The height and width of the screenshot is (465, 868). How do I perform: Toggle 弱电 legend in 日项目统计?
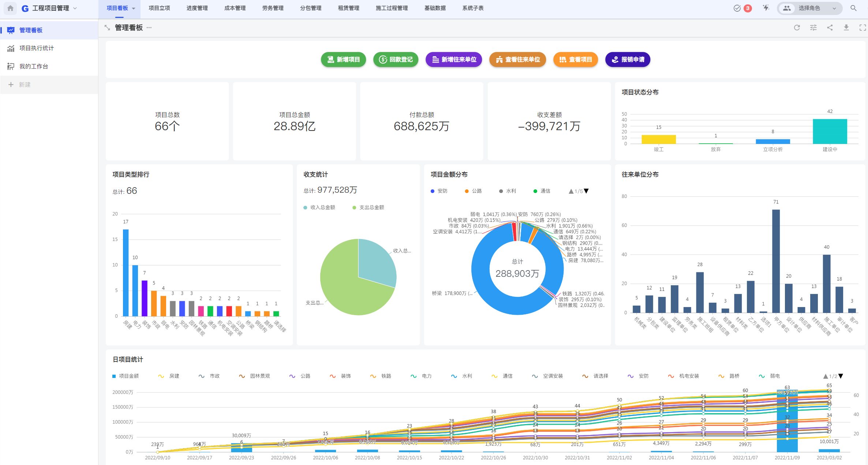pos(769,376)
